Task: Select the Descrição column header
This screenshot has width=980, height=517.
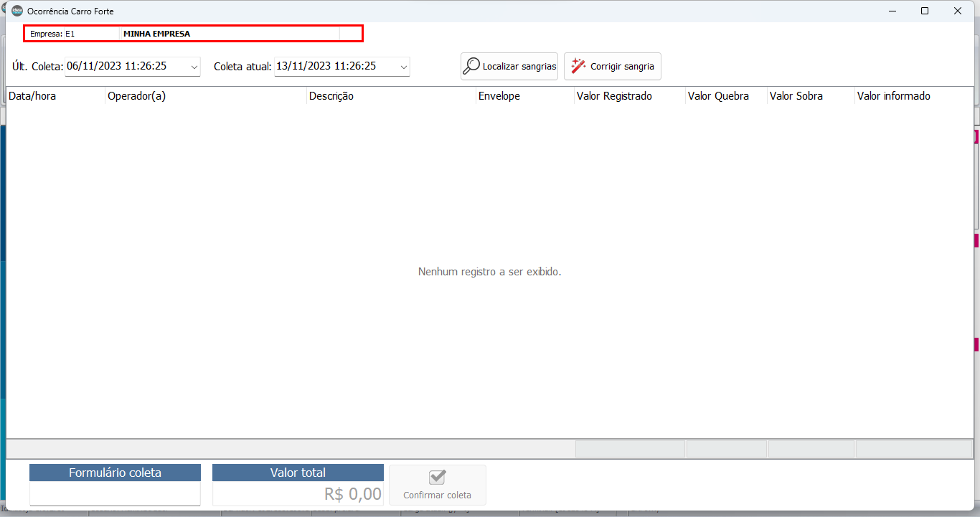Action: 391,96
